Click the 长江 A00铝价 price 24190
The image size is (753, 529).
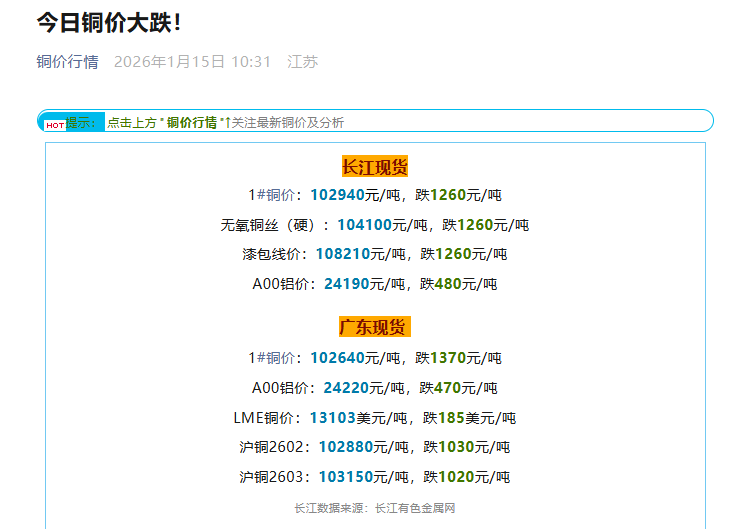[346, 284]
